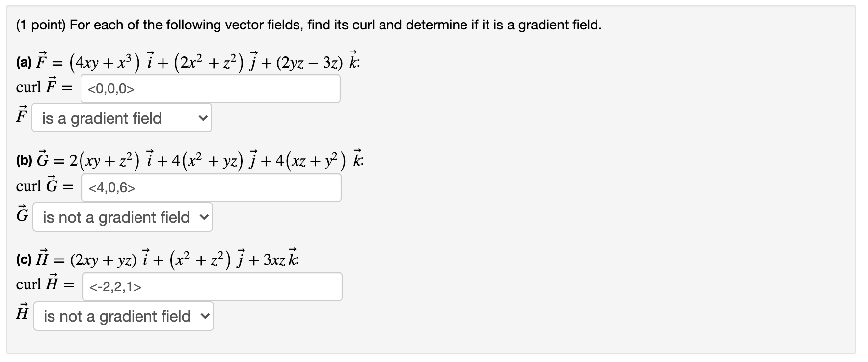The width and height of the screenshot is (868, 362).
Task: Expand the chevron on H's 'is not a gradient field' selector
Action: [204, 316]
